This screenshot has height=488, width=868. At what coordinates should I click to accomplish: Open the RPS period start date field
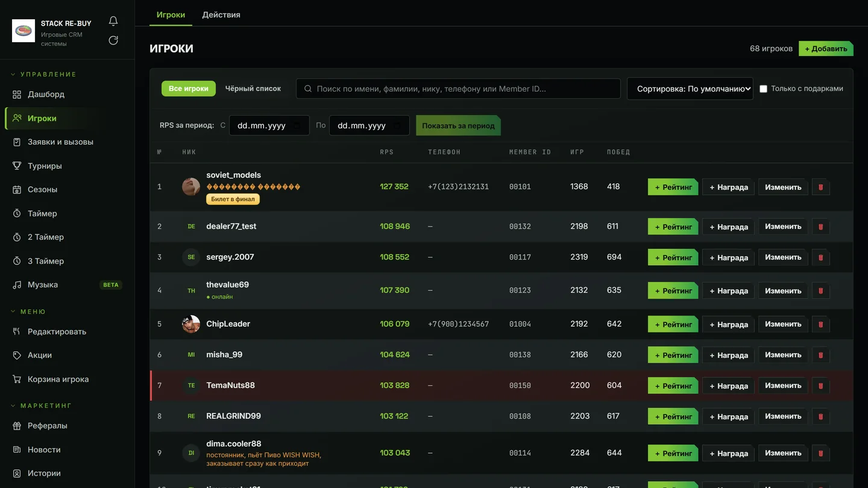click(269, 125)
